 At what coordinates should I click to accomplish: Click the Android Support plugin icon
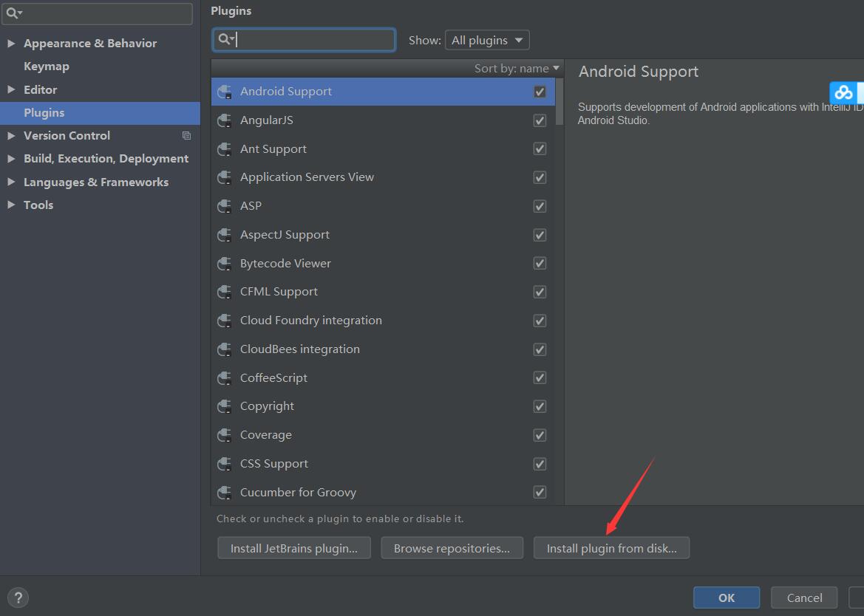(x=225, y=92)
